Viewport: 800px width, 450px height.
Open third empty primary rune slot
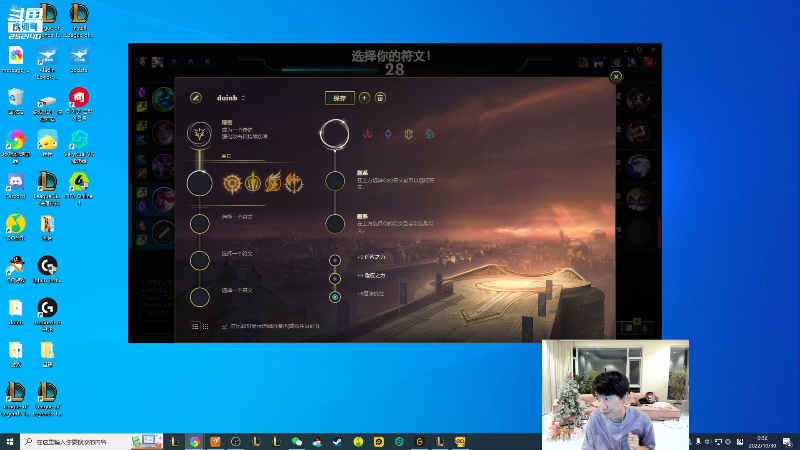[x=199, y=297]
